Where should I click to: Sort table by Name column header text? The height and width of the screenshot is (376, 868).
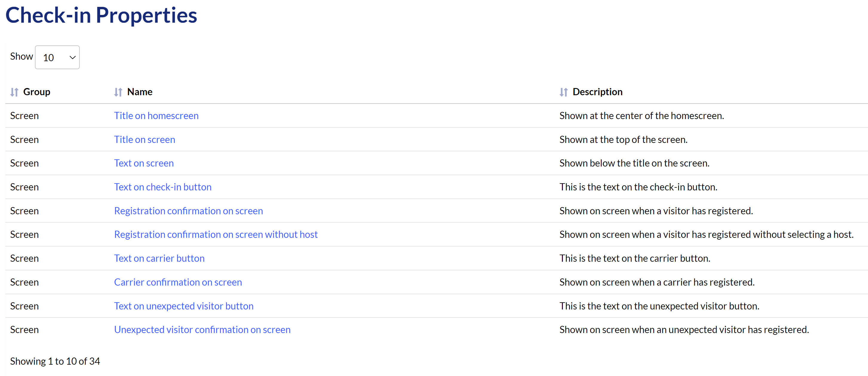(139, 92)
